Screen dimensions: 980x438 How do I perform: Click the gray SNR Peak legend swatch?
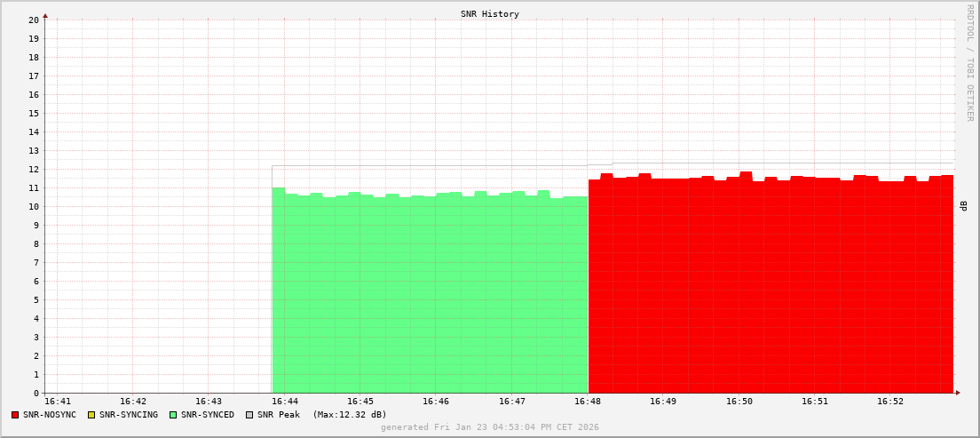249,415
